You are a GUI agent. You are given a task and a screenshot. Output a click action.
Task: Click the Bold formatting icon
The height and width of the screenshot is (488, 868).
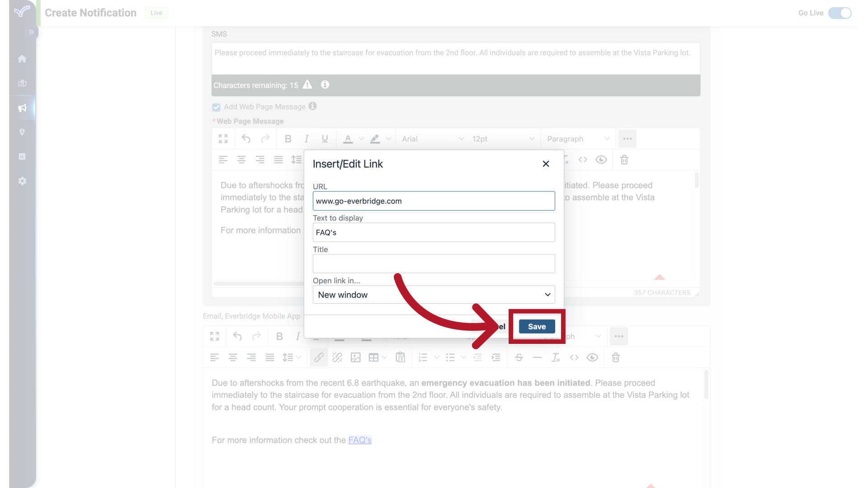(288, 138)
